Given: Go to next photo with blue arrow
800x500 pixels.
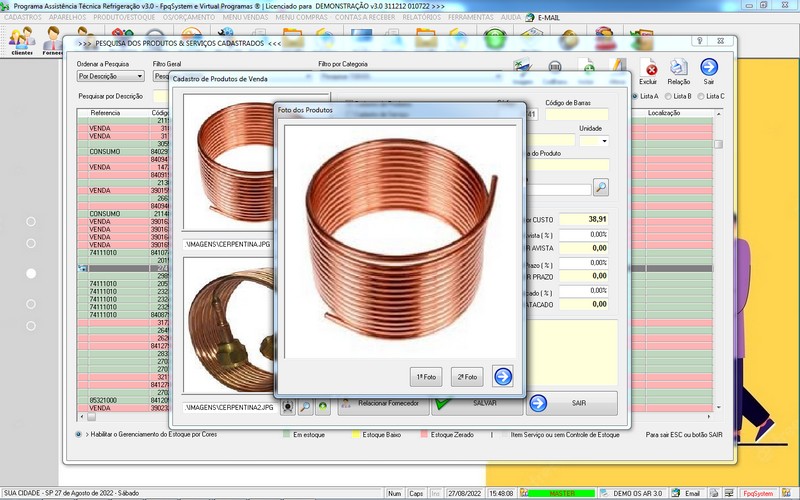Looking at the screenshot, I should 503,377.
